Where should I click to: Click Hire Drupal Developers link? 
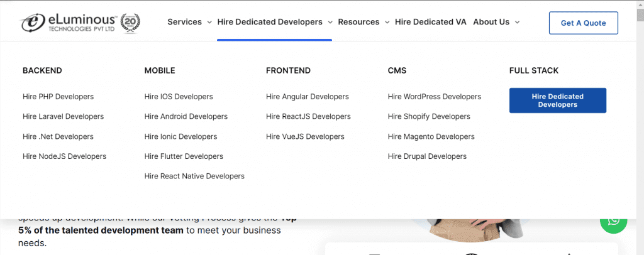427,156
